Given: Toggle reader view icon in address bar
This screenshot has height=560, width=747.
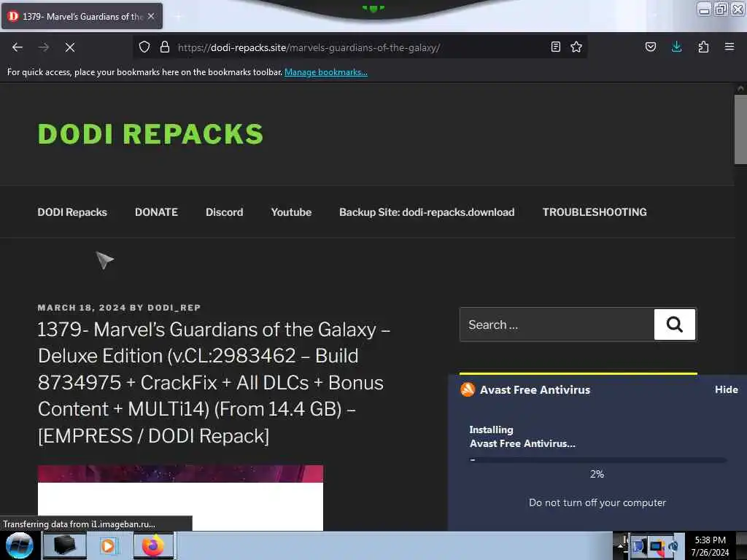Looking at the screenshot, I should point(555,47).
